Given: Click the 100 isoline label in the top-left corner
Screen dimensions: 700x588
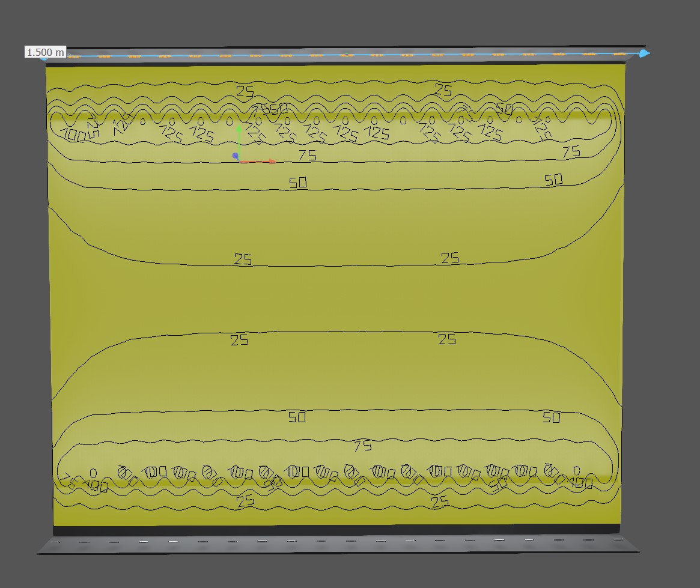Looking at the screenshot, I should pos(75,135).
